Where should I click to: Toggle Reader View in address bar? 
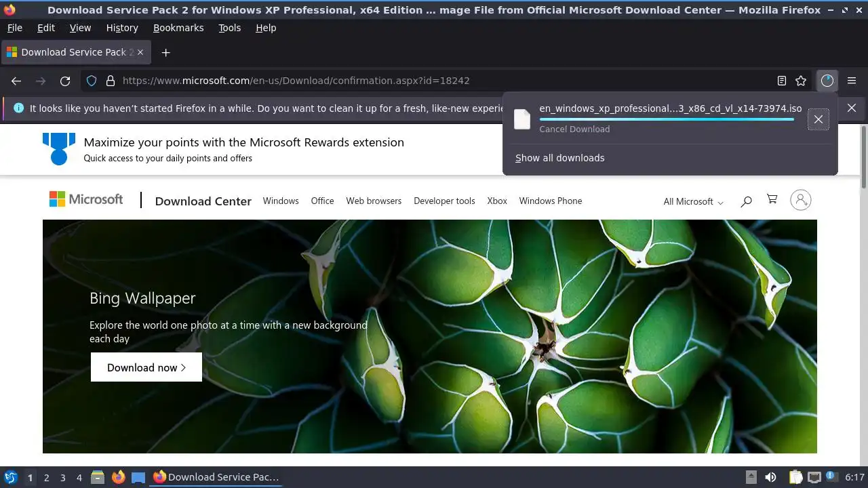click(782, 81)
